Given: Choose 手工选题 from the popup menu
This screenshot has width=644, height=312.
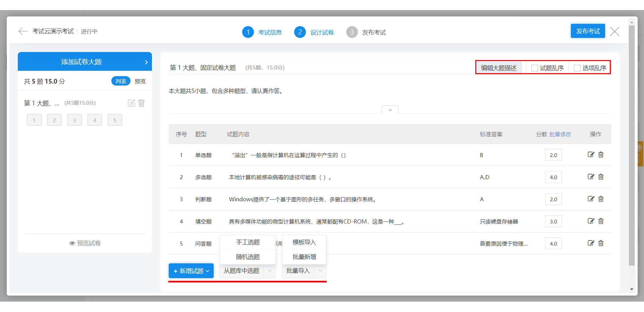Looking at the screenshot, I should [248, 242].
